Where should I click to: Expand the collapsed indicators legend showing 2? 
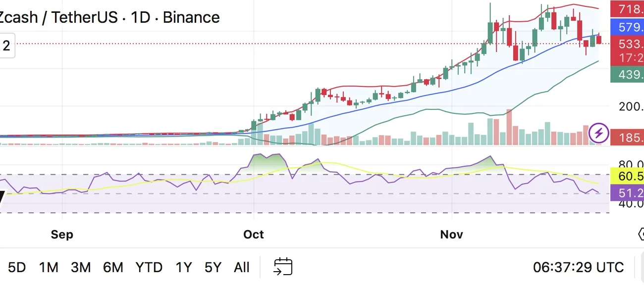6,46
